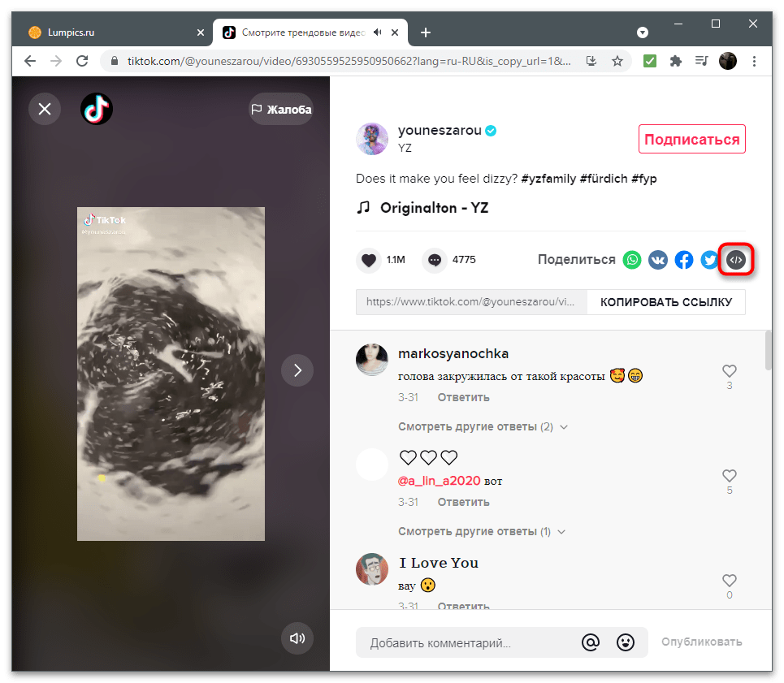Share the video to Facebook
This screenshot has width=784, height=683.
pos(684,260)
